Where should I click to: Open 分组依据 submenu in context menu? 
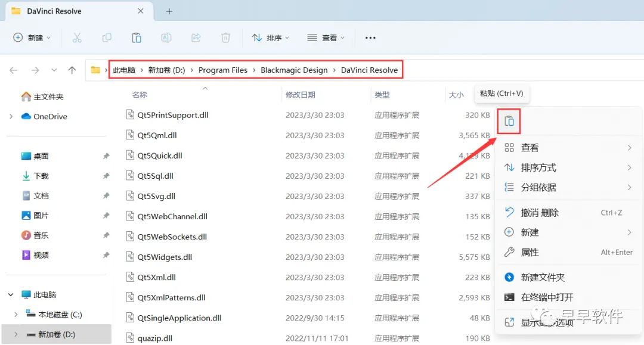(x=568, y=188)
